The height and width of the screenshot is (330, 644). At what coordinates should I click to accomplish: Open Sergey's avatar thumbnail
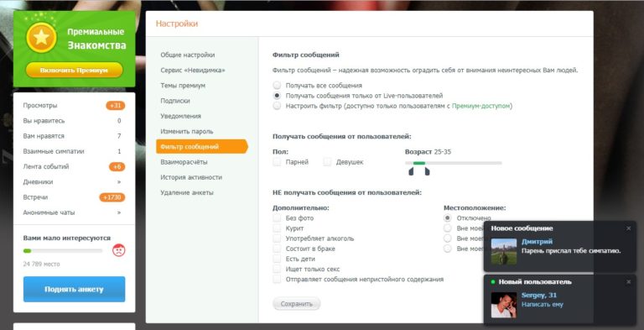(x=504, y=305)
